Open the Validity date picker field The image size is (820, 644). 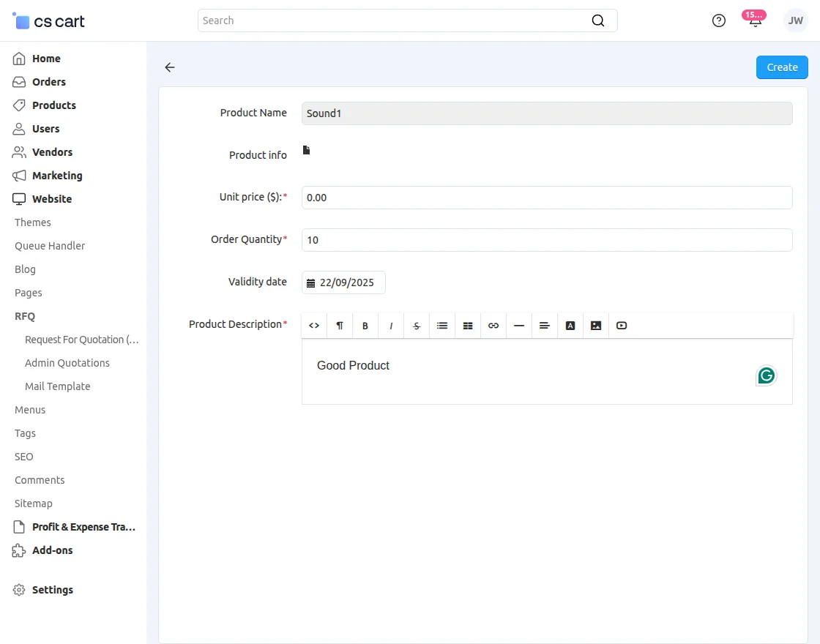[344, 282]
